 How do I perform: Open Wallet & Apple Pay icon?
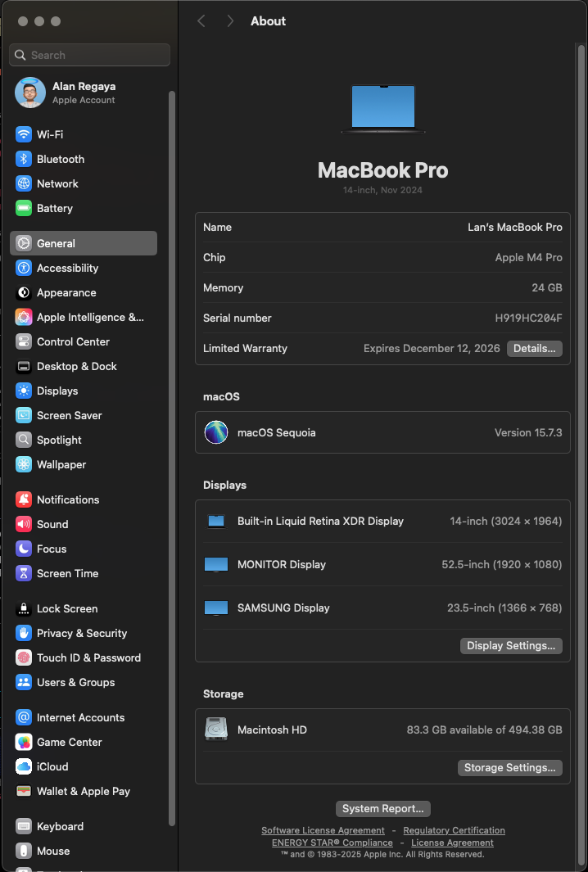[24, 791]
